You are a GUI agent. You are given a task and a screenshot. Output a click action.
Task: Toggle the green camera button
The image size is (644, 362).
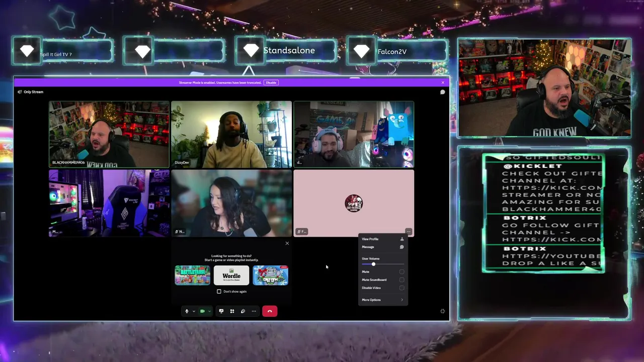click(x=202, y=311)
